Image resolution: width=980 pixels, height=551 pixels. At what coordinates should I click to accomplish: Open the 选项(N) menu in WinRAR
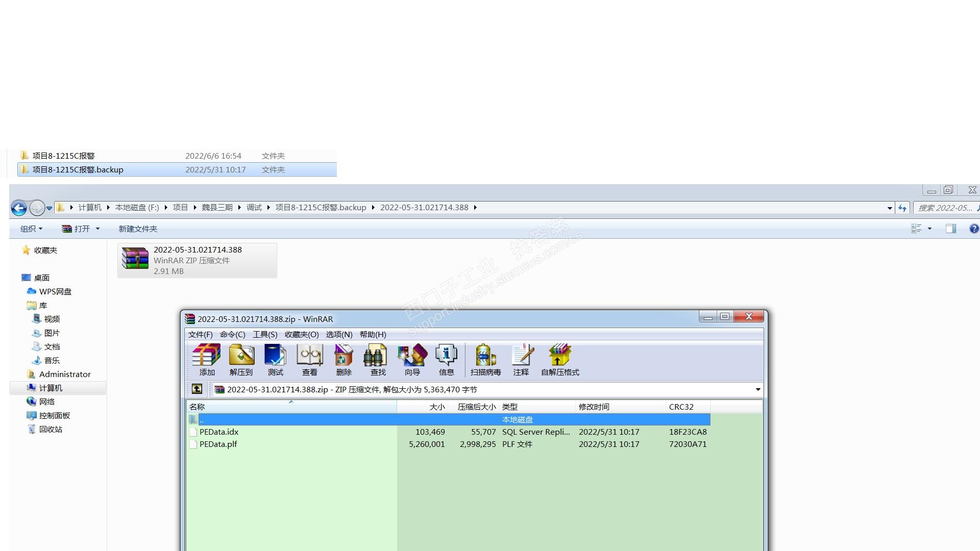pos(339,335)
